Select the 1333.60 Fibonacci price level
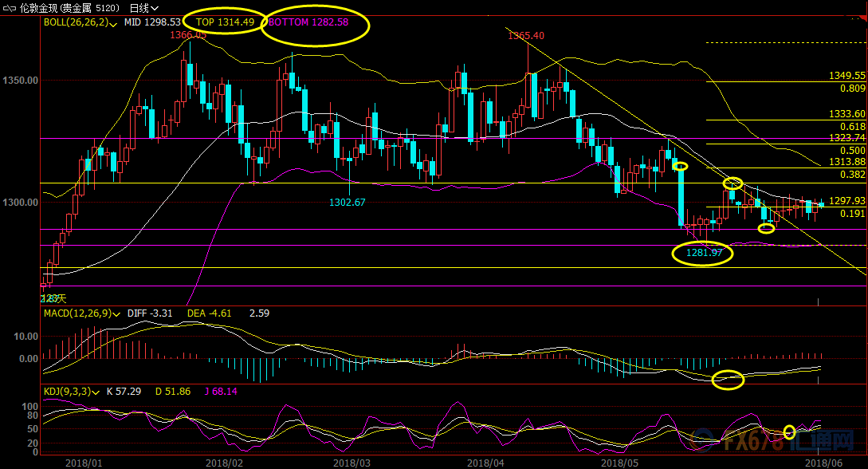 click(847, 113)
